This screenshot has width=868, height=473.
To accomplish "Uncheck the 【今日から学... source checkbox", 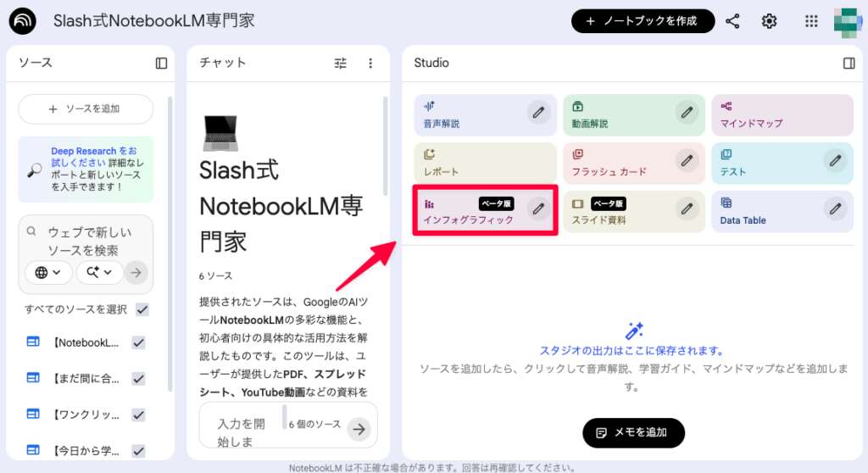I will click(x=139, y=451).
